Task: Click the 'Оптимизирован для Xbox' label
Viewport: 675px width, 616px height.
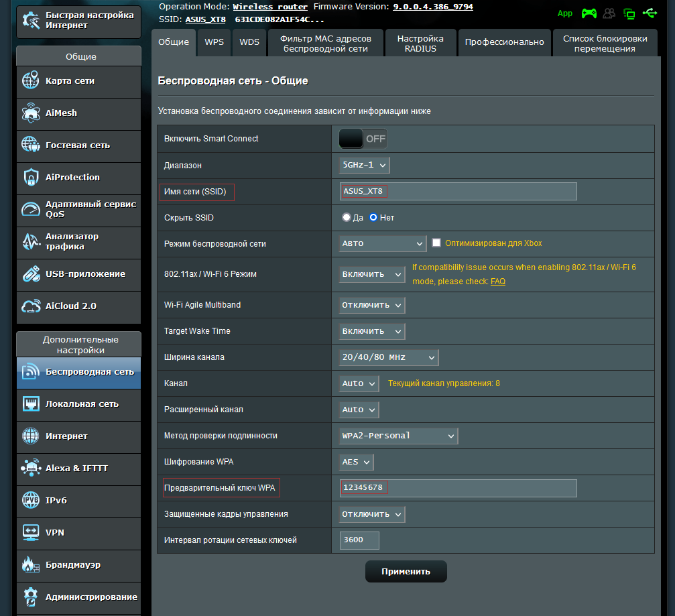Action: point(493,243)
